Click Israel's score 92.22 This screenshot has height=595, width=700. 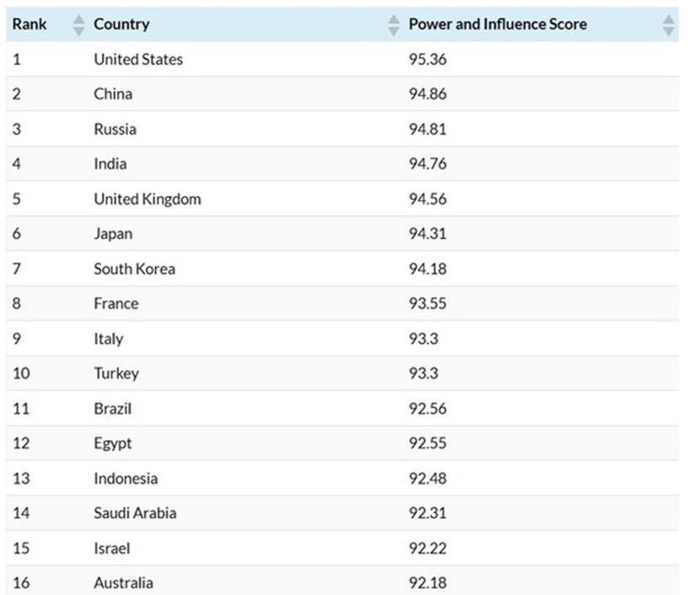click(428, 548)
